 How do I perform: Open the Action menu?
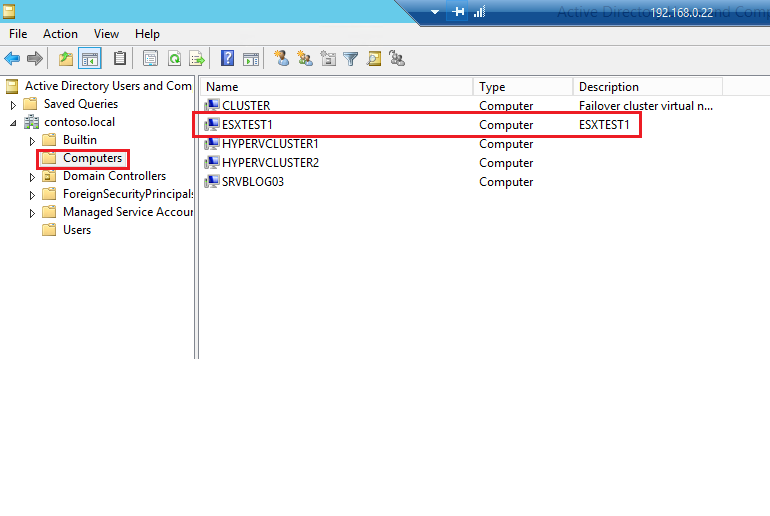click(60, 34)
